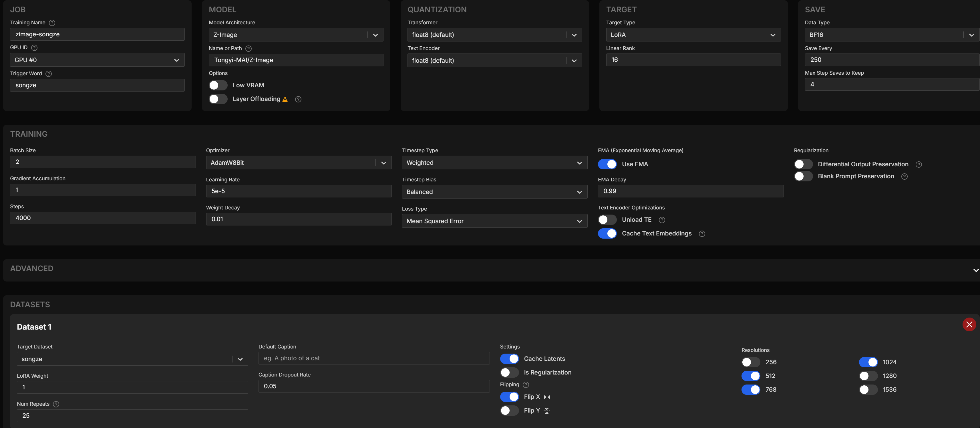Screen dimensions: 980x428
Task: Open Target Dataset songze dropdown
Action: click(132, 359)
